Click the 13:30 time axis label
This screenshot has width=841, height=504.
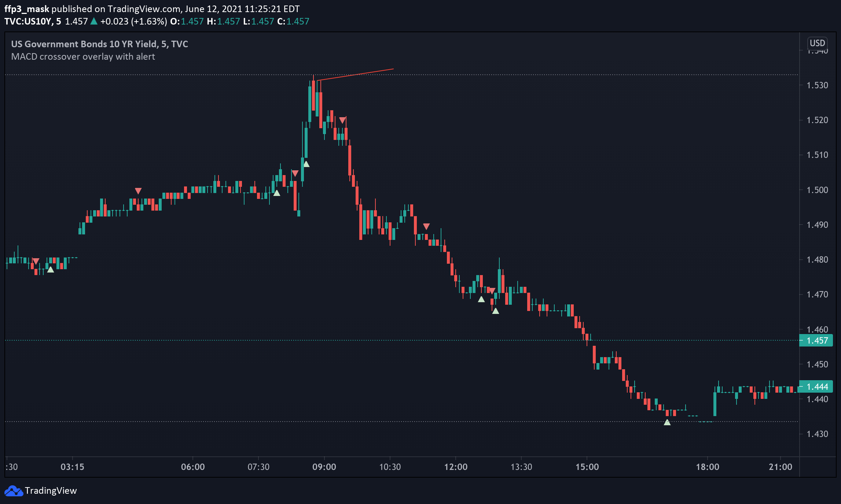point(521,467)
